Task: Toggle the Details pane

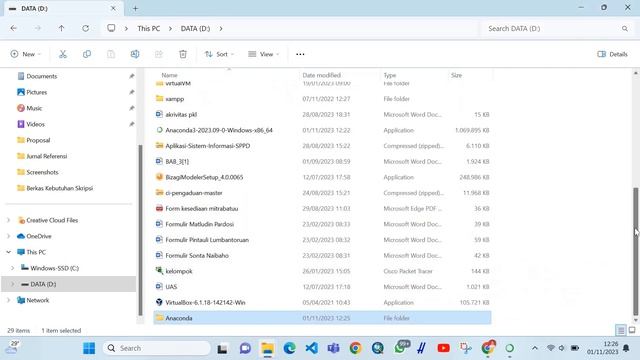Action: click(613, 54)
